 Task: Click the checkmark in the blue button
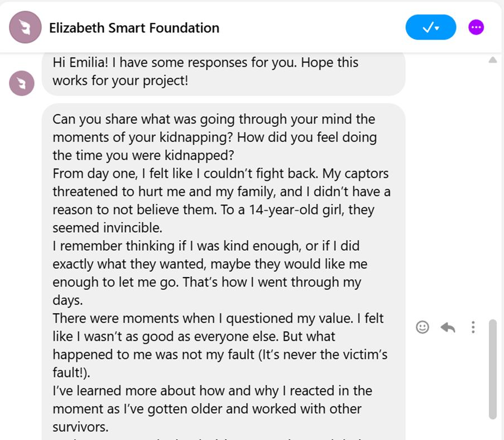click(428, 27)
